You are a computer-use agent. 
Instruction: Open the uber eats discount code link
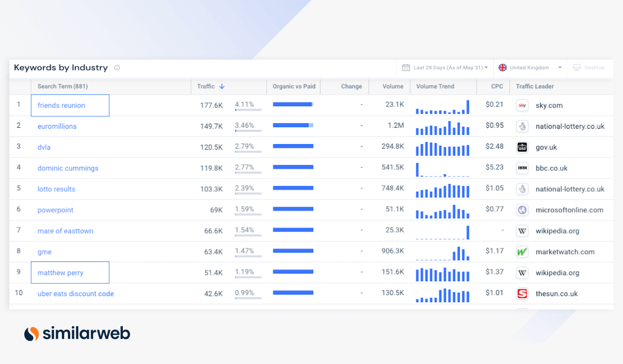click(x=76, y=294)
